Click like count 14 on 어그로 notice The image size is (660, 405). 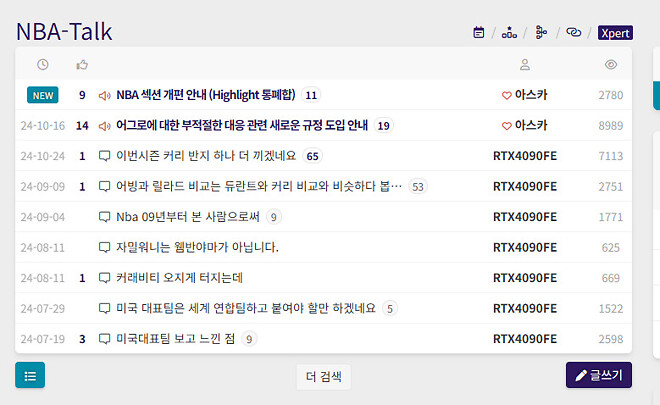pos(82,125)
